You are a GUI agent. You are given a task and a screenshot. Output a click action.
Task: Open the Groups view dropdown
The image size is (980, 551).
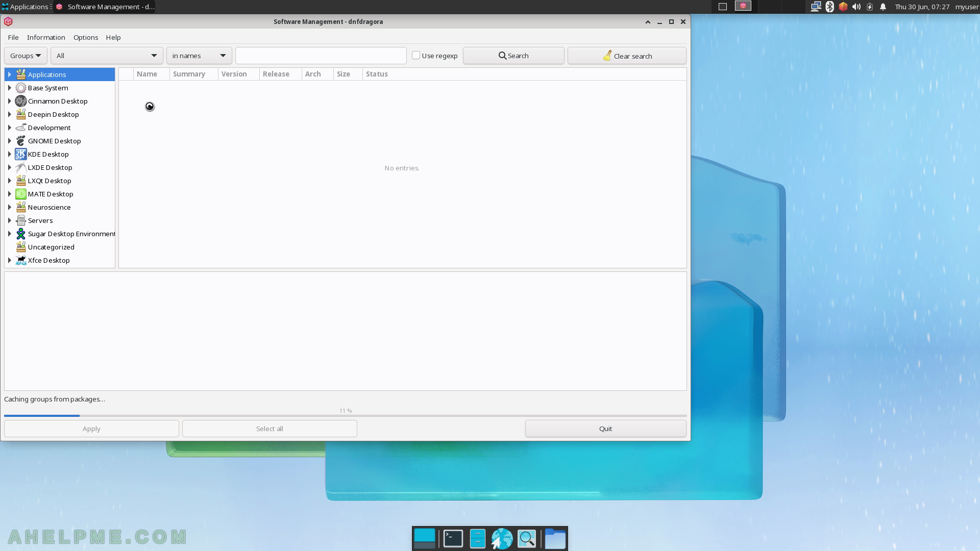[x=26, y=56]
